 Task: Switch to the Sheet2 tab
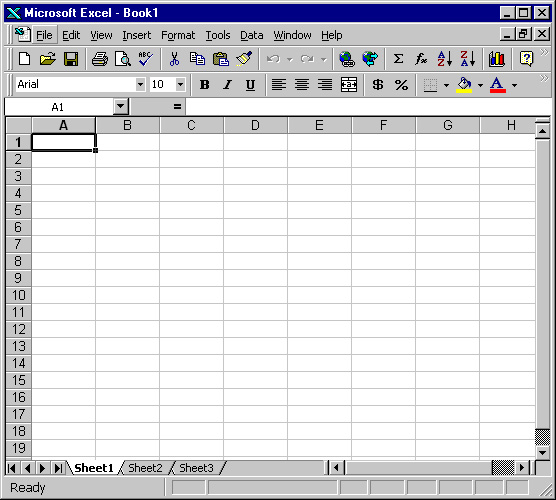click(145, 468)
